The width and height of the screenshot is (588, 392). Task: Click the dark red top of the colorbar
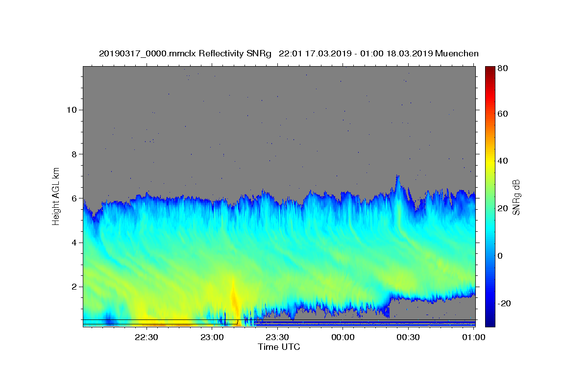pos(490,70)
